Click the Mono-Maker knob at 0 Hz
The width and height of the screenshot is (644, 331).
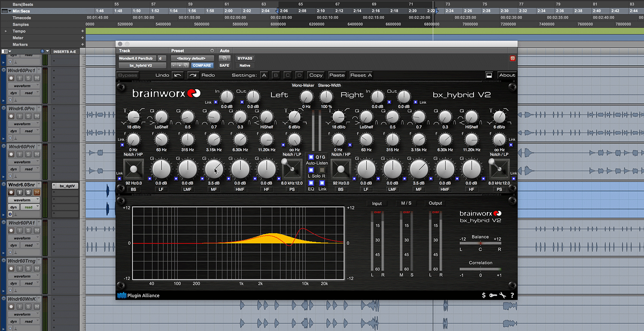coord(306,97)
